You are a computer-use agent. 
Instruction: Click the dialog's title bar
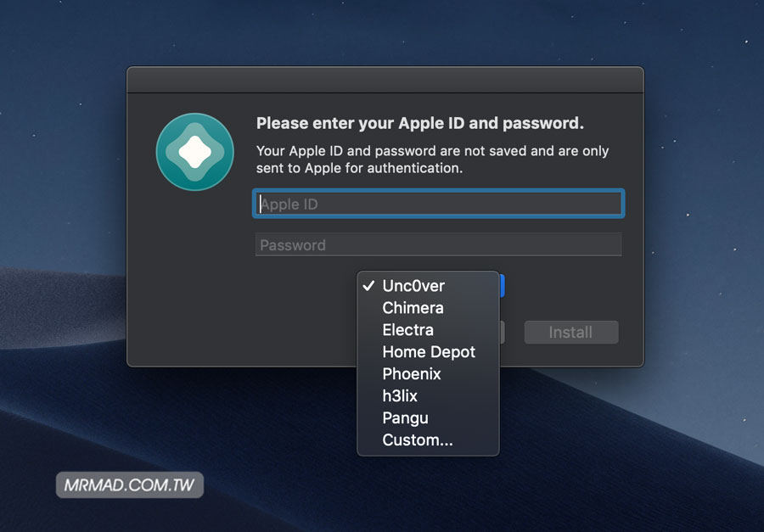pos(385,80)
